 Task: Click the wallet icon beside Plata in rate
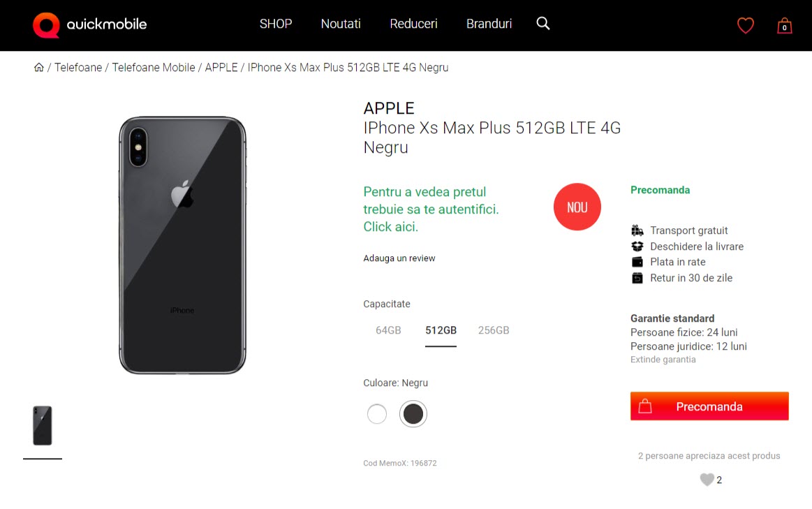pyautogui.click(x=637, y=262)
